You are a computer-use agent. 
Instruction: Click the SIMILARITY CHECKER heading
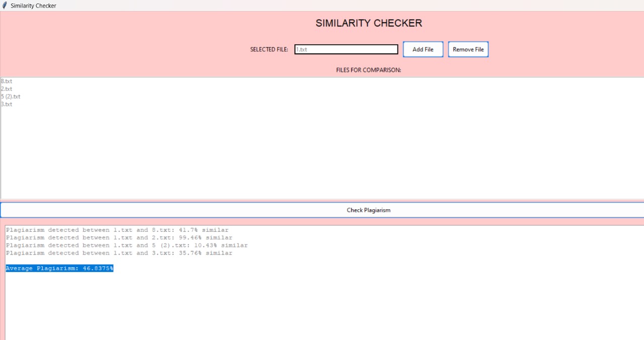pyautogui.click(x=369, y=23)
